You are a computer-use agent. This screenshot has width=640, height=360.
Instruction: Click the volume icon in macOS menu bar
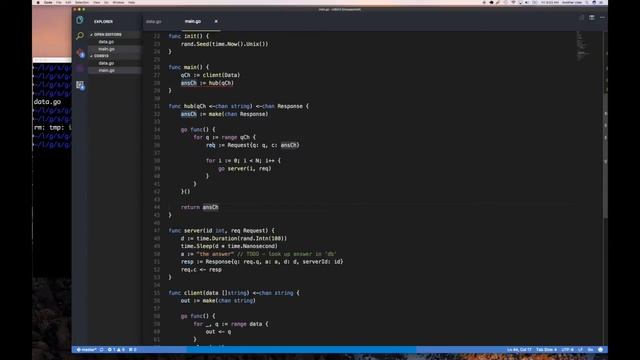[x=527, y=2]
